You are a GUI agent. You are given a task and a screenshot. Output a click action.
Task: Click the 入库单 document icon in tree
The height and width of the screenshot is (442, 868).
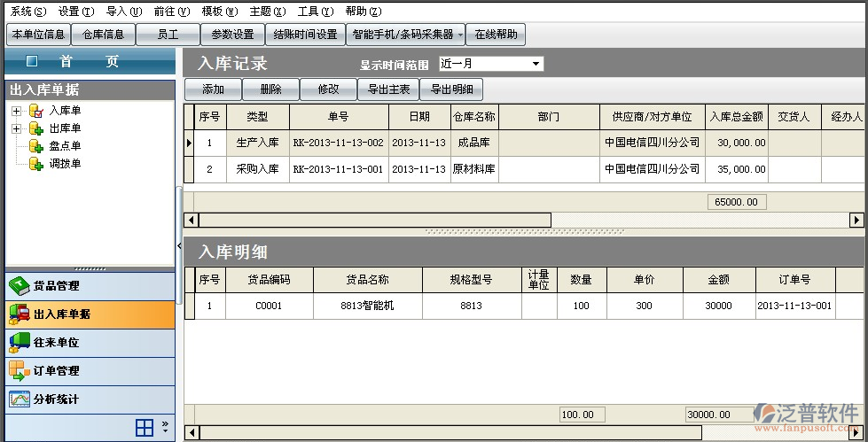click(36, 111)
